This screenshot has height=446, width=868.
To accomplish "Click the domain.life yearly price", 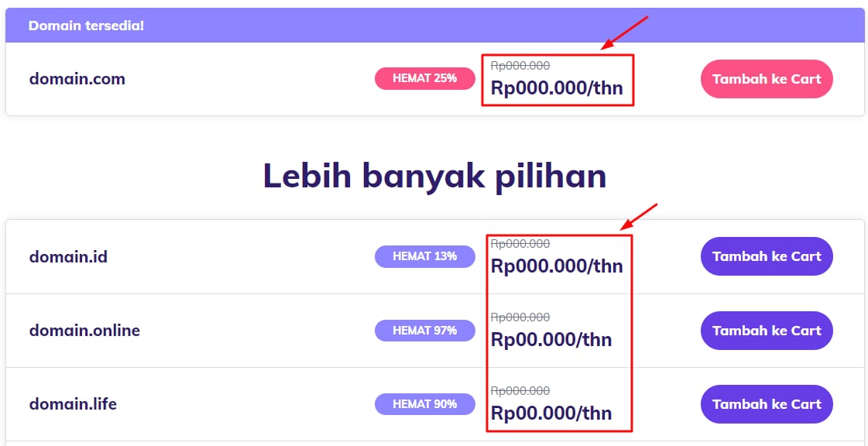I will pyautogui.click(x=551, y=413).
